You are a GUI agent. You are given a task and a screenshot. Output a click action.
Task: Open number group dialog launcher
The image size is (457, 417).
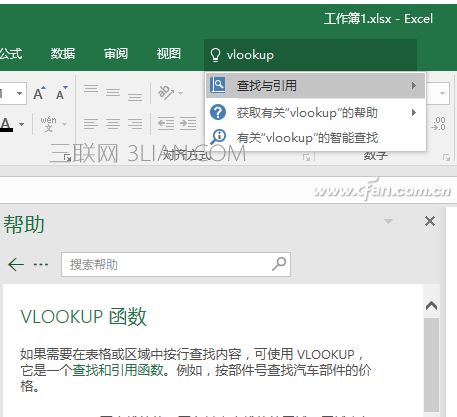point(446,157)
